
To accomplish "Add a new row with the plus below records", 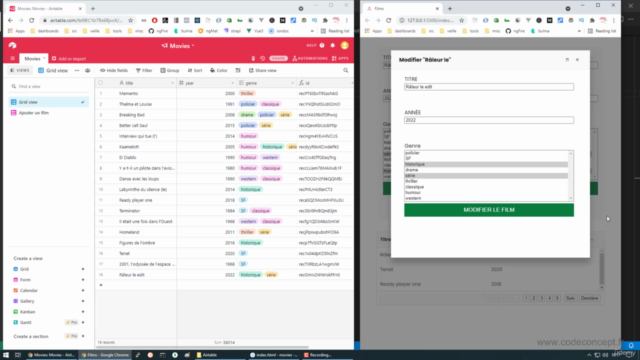I will [x=101, y=285].
